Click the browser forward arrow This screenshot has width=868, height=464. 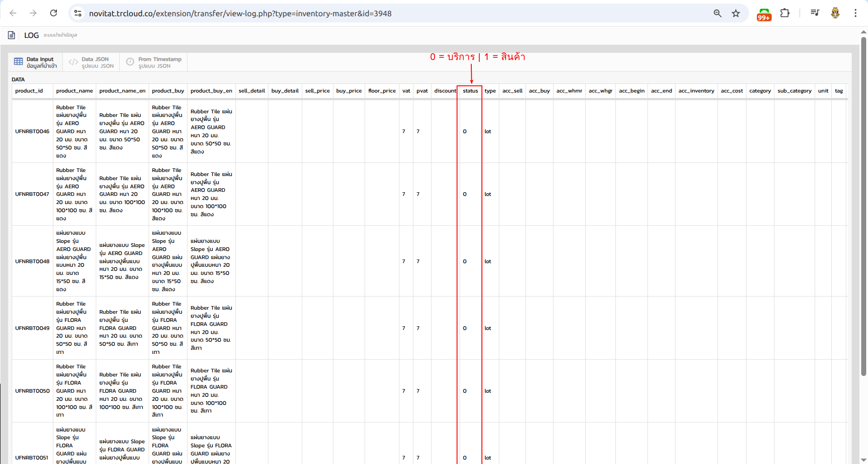click(33, 13)
